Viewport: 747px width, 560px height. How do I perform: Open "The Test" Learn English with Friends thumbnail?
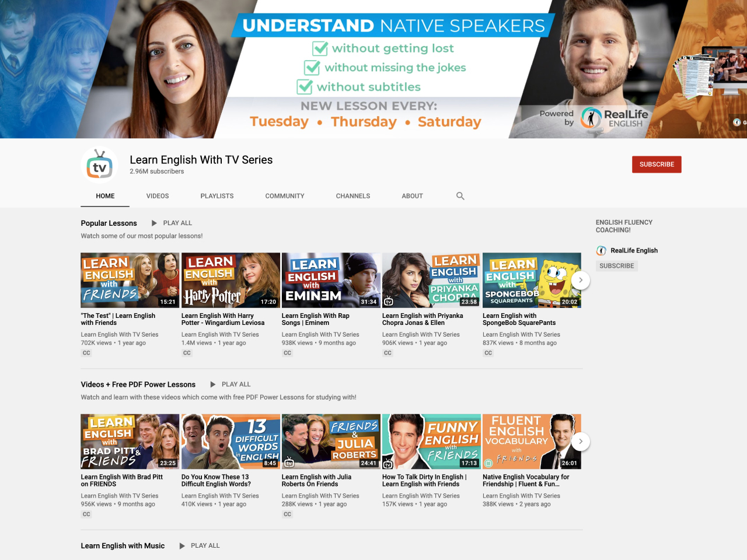click(x=130, y=280)
